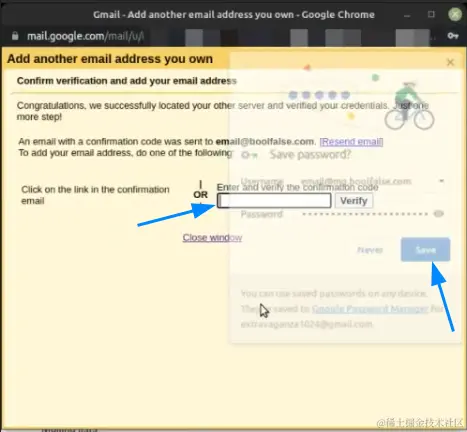This screenshot has height=432, width=467.
Task: Click the email@boolfalse.com address text
Action: point(265,142)
